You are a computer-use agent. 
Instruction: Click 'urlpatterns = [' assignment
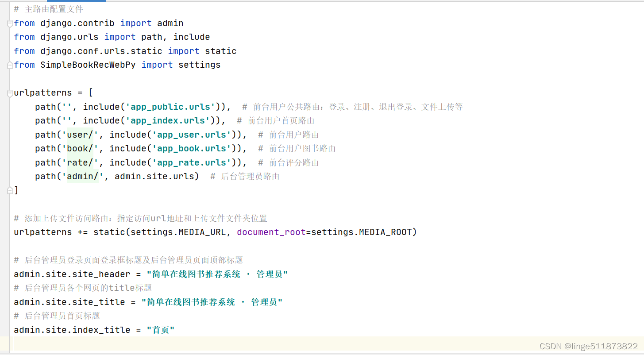click(54, 93)
